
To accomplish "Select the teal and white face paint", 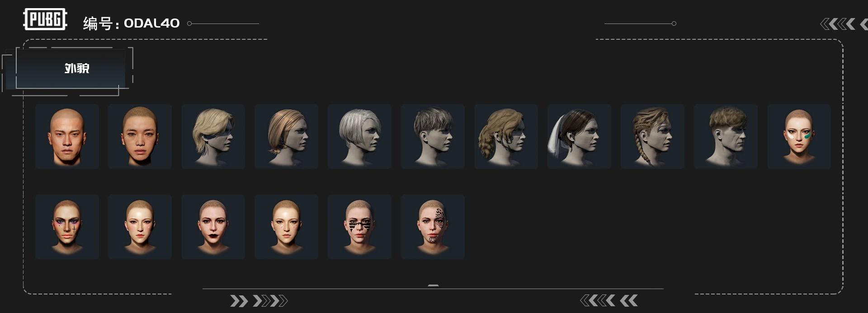I will point(799,136).
